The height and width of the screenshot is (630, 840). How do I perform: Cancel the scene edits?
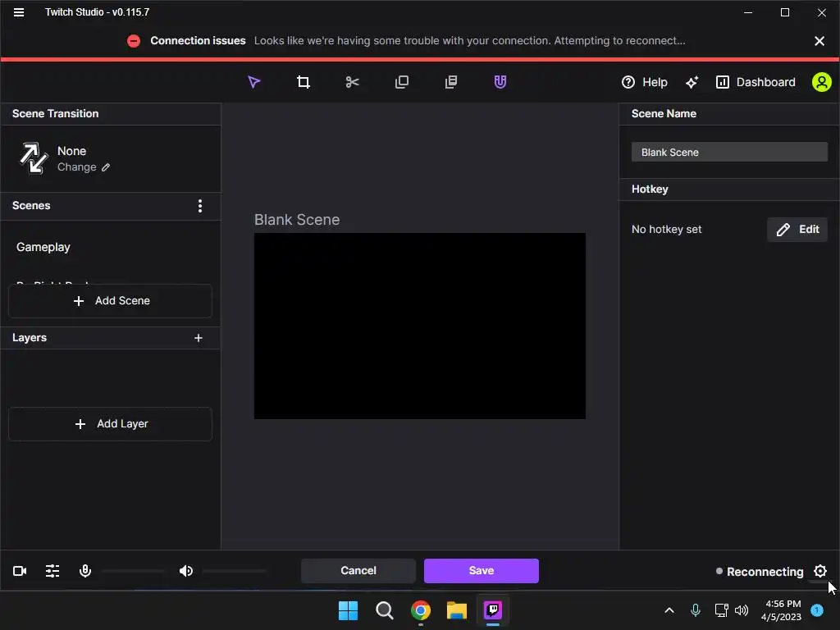coord(358,571)
